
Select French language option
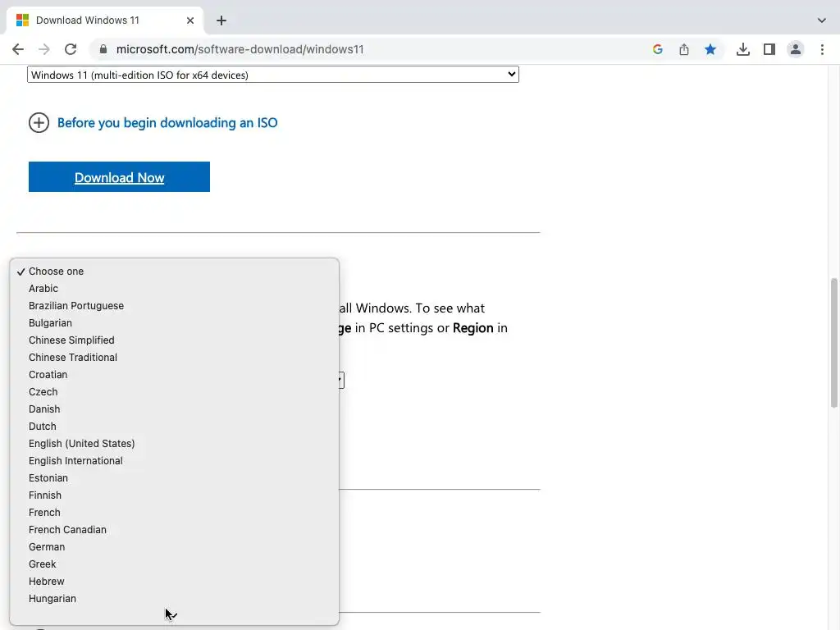click(x=174, y=512)
